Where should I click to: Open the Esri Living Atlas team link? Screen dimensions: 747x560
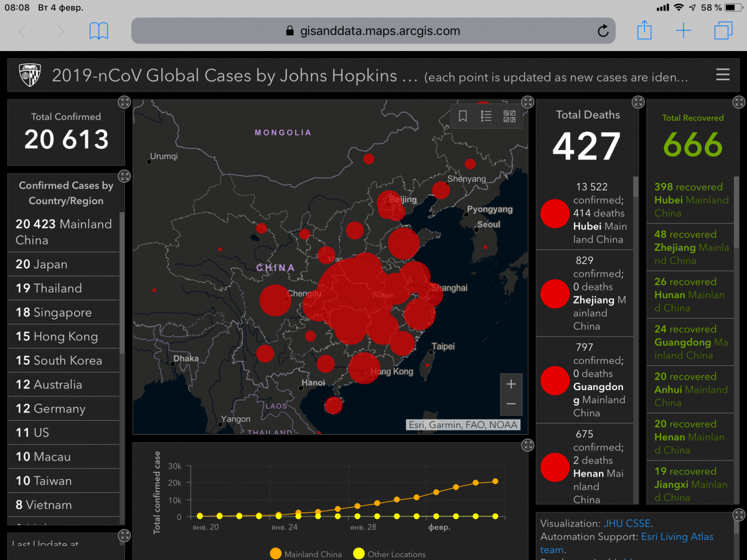tap(627, 543)
